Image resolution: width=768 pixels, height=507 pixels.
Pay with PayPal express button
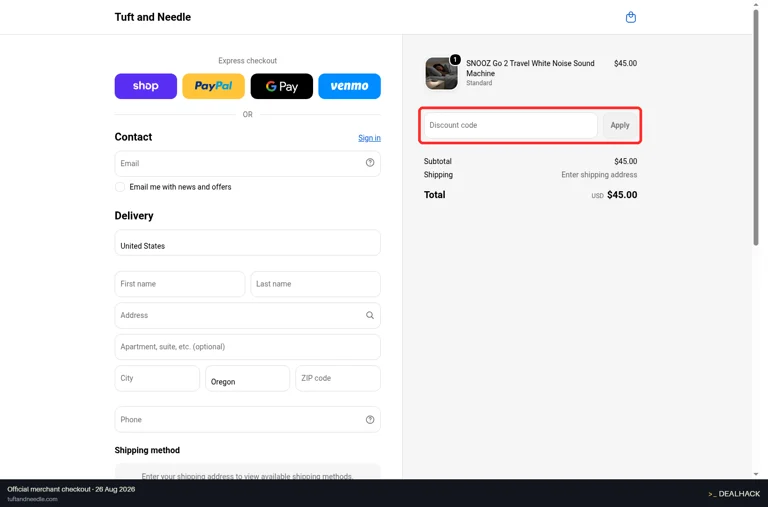pos(213,86)
